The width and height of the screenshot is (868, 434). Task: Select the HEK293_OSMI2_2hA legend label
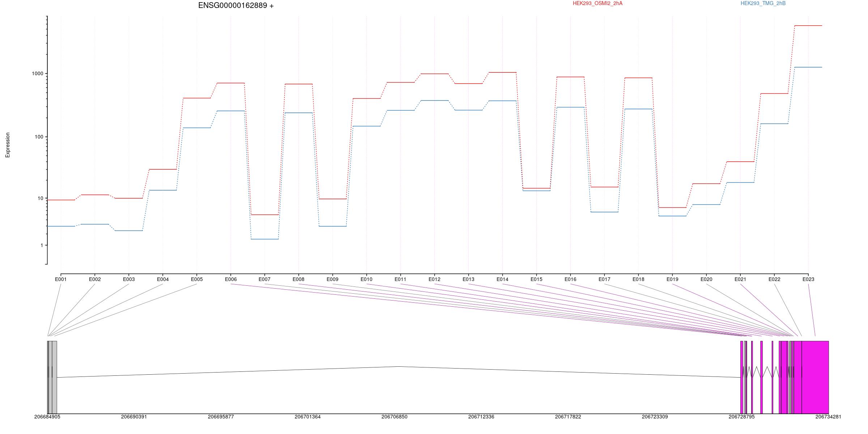597,3
